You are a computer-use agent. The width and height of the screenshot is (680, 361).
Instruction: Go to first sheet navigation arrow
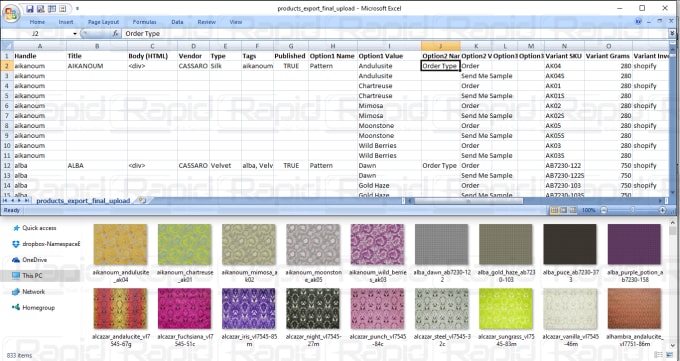tap(6, 200)
